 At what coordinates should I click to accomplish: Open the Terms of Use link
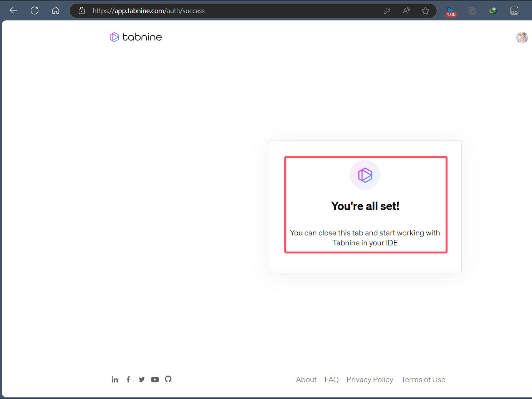423,379
